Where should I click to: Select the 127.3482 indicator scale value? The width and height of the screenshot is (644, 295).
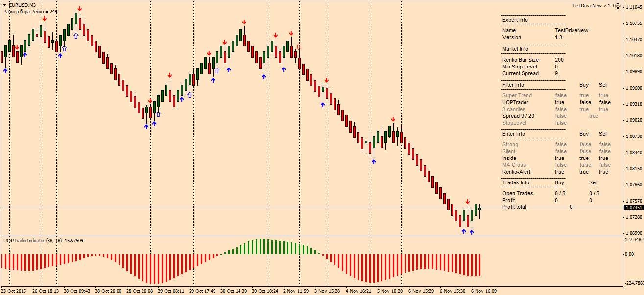tap(634, 240)
